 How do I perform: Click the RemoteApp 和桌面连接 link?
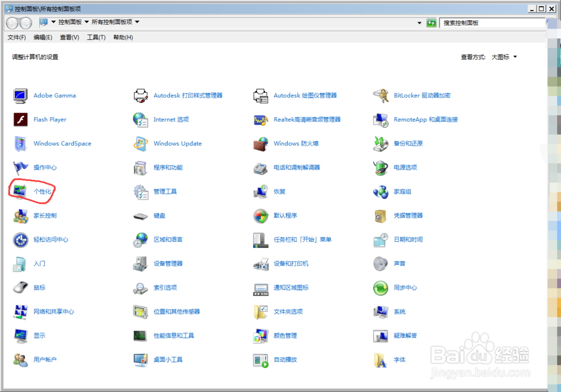(426, 119)
